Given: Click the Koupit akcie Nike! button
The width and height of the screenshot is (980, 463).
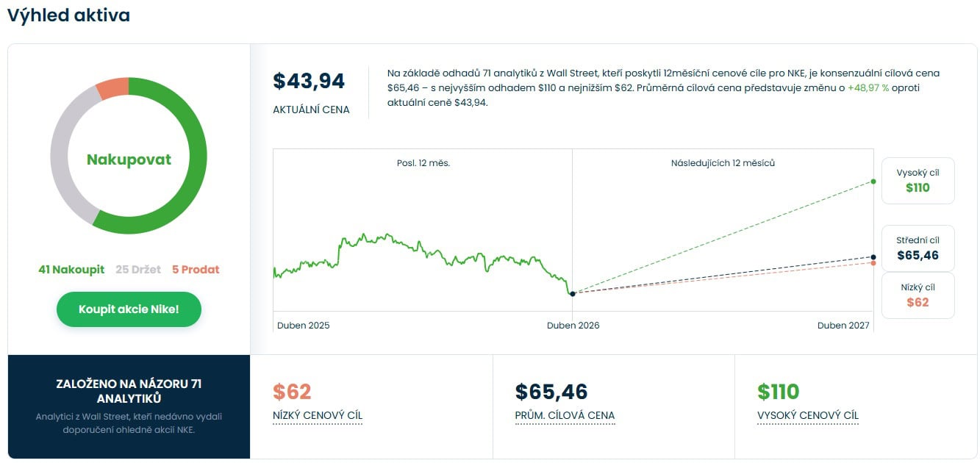Looking at the screenshot, I should coord(129,309).
